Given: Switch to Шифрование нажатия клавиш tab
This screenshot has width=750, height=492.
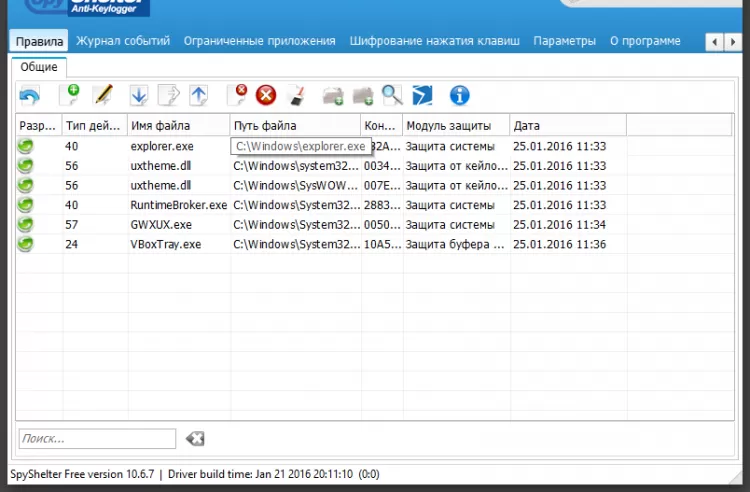Looking at the screenshot, I should tap(434, 41).
